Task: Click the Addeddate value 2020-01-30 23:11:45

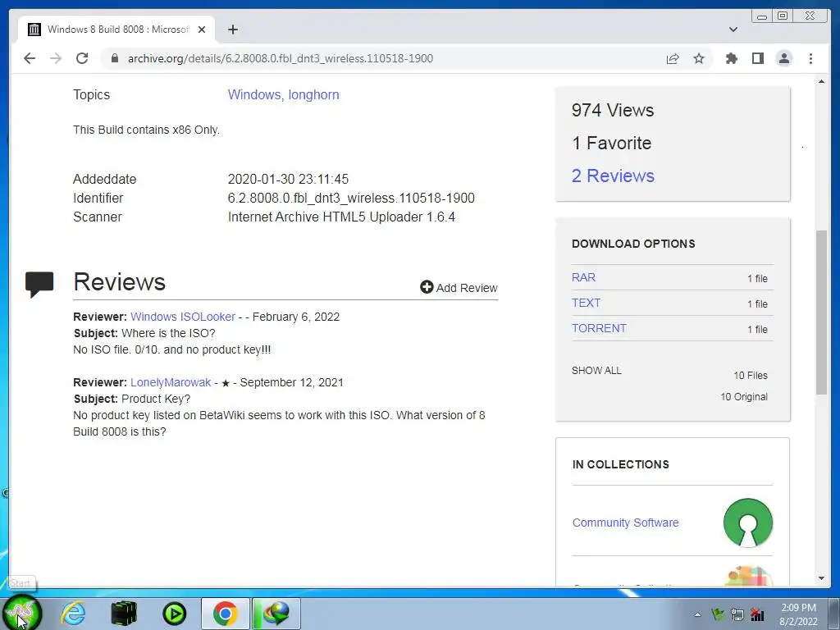Action: click(x=288, y=179)
